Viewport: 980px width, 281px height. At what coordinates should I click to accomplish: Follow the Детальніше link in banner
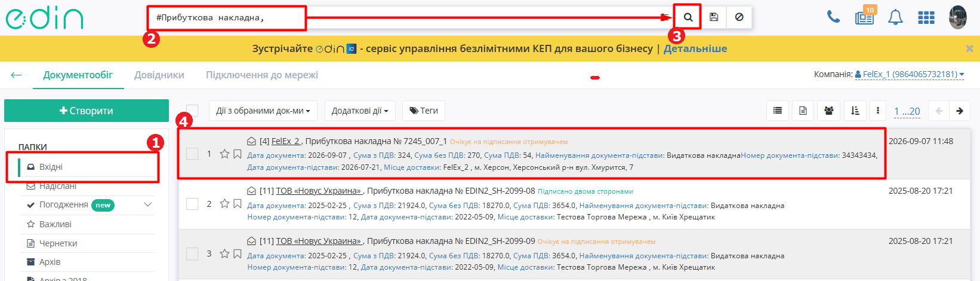(x=695, y=48)
